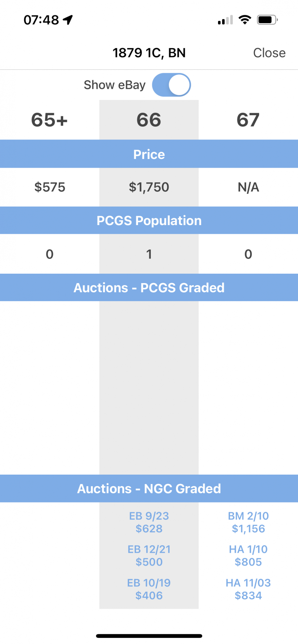Tap the PCGS population count of 1

coord(149,254)
